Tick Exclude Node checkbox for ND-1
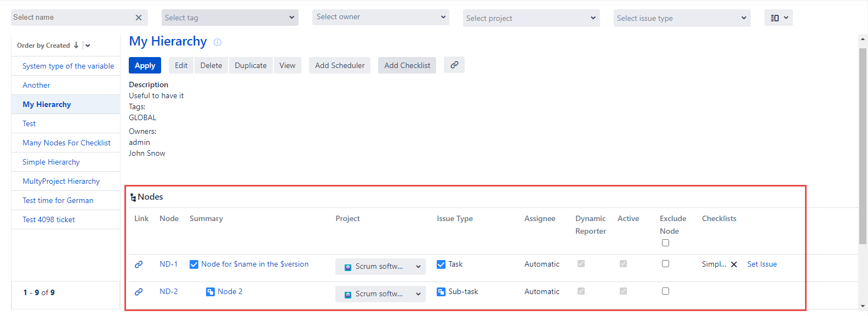Viewport: 868px width, 316px height. coord(665,264)
